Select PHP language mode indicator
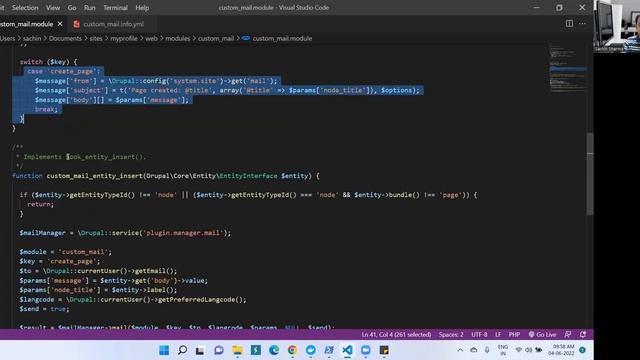Screen dimensions: 640x360 (514, 335)
